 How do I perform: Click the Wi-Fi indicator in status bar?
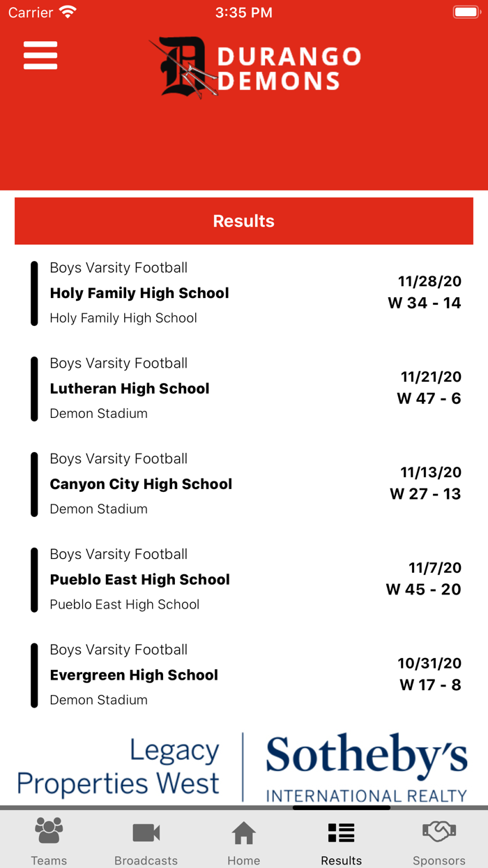click(x=67, y=11)
